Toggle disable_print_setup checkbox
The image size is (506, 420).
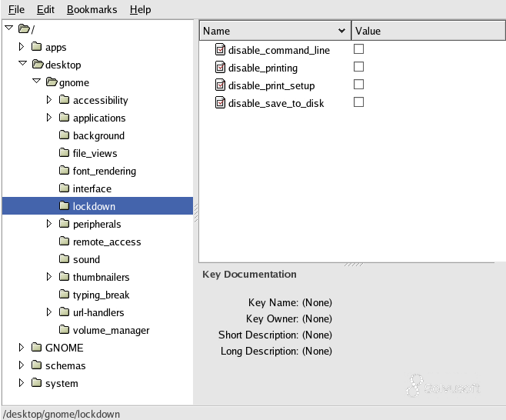(358, 85)
